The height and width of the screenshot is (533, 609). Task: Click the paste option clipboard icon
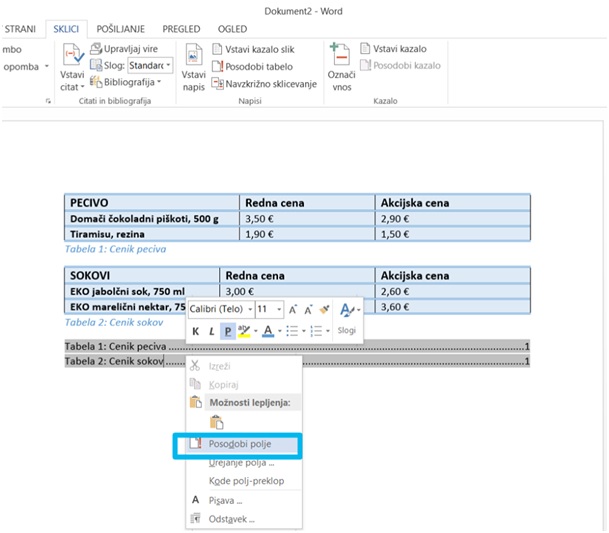tap(216, 422)
